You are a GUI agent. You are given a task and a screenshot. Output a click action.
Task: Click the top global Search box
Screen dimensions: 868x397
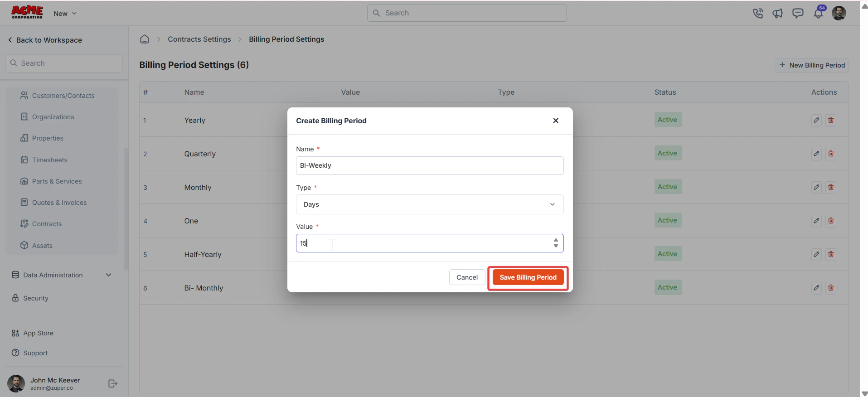click(x=467, y=13)
